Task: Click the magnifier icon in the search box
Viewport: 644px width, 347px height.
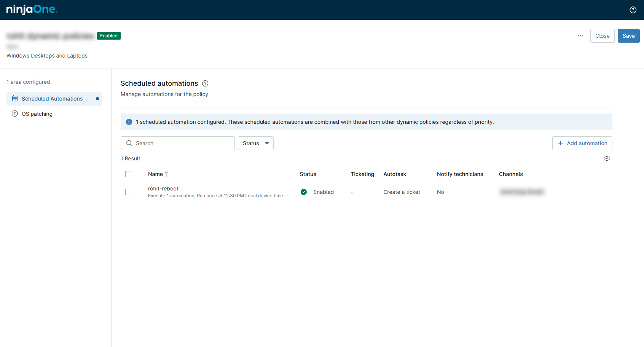Action: [130, 143]
